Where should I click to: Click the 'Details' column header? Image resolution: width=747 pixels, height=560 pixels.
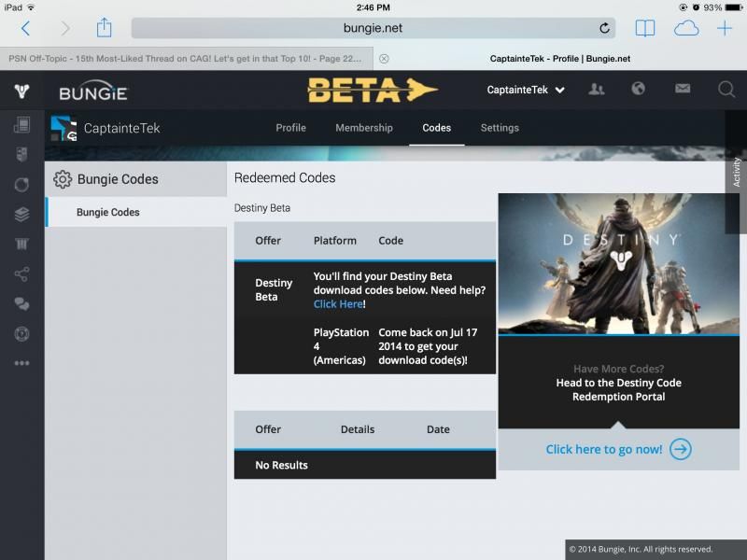pos(358,429)
